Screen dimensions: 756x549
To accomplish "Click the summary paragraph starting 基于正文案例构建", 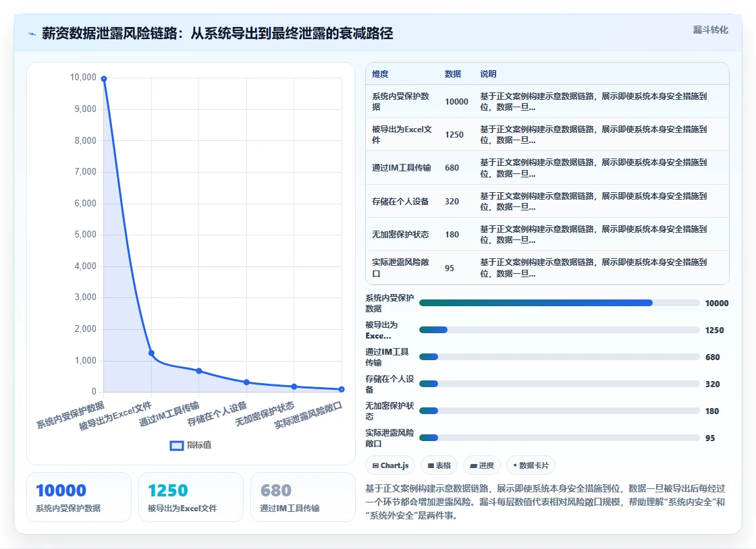I will click(545, 502).
